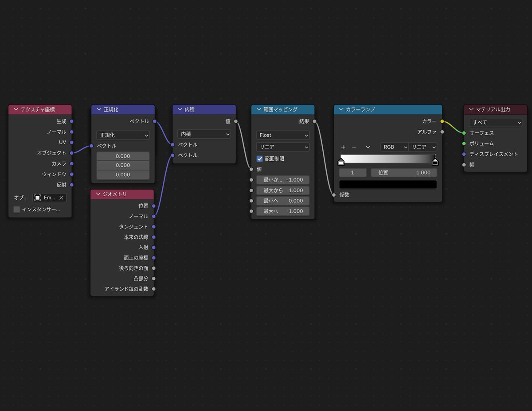Click the 面上の座標 output socket

(154, 257)
